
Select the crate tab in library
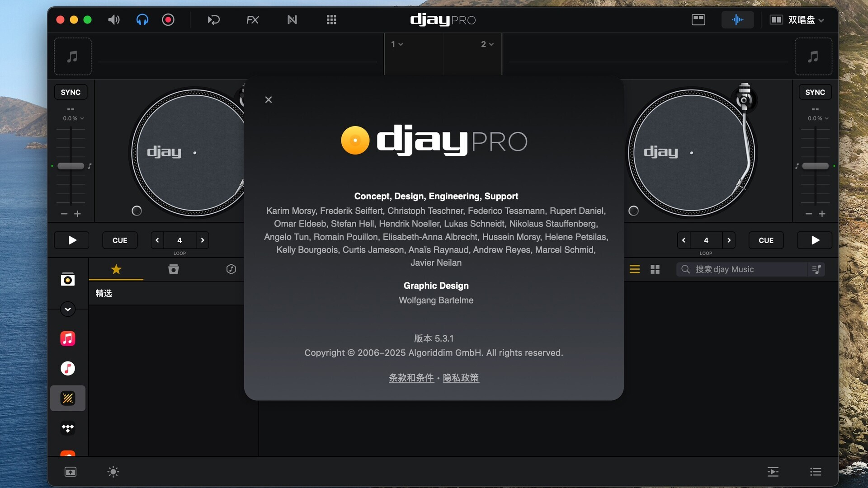tap(174, 269)
